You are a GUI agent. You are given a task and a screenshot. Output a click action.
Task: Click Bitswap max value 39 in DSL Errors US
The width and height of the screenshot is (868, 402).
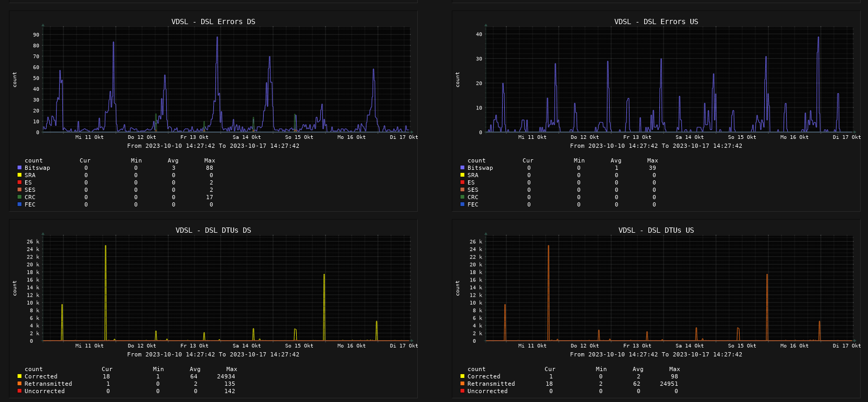tap(653, 168)
